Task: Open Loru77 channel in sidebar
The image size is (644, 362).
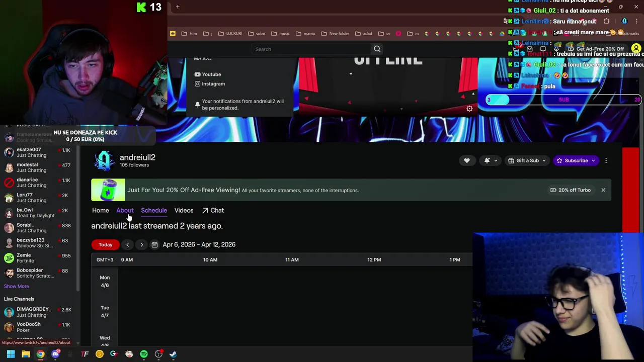Action: 38,198
